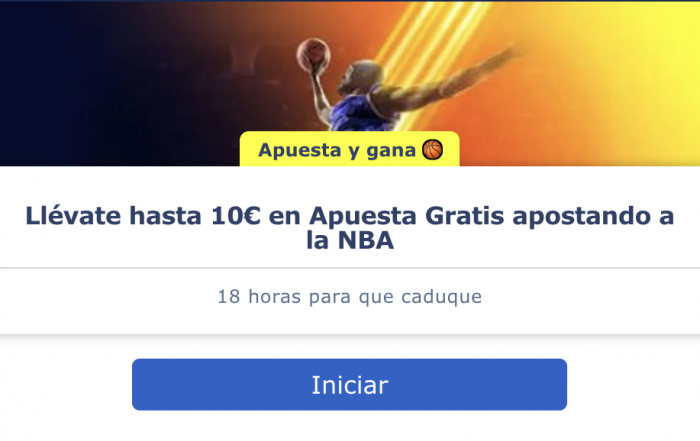
Task: Select the "Apuesta y gana" yellow badge
Action: click(350, 149)
